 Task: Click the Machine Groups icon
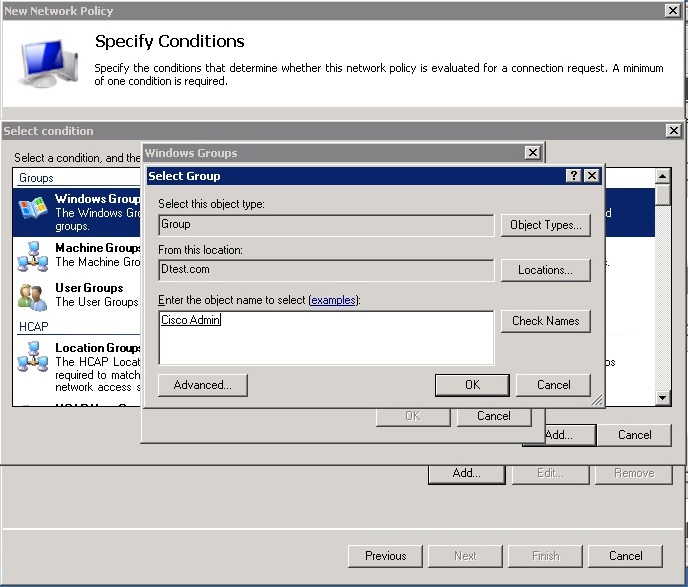32,257
